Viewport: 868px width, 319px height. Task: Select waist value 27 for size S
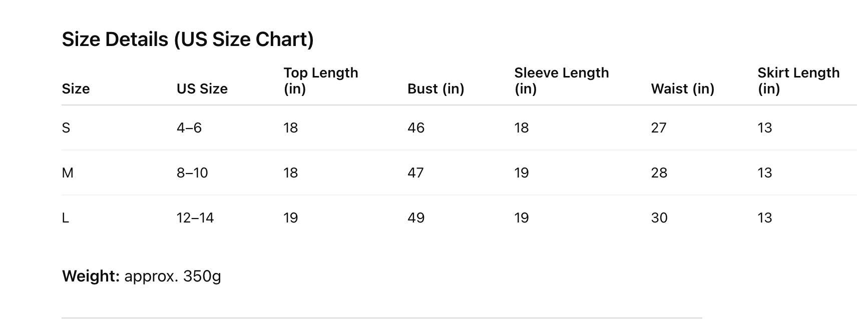(659, 128)
